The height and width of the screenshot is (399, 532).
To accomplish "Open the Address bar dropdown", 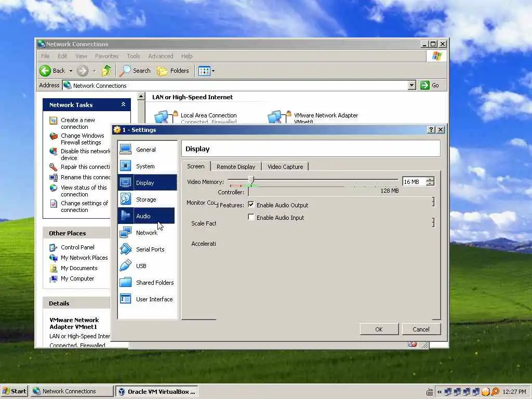I will (x=412, y=85).
